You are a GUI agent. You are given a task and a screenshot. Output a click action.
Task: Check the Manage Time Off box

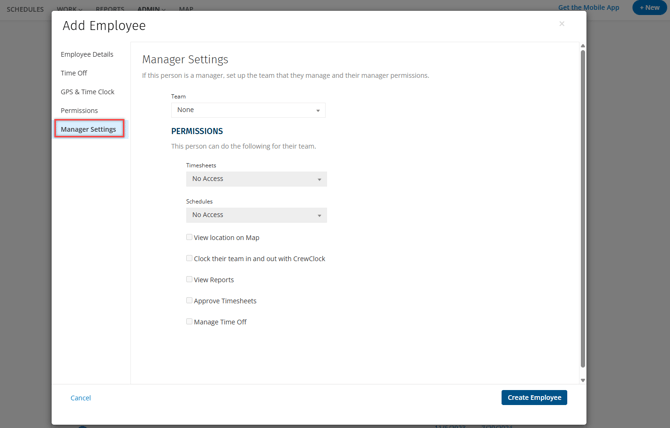pos(189,322)
